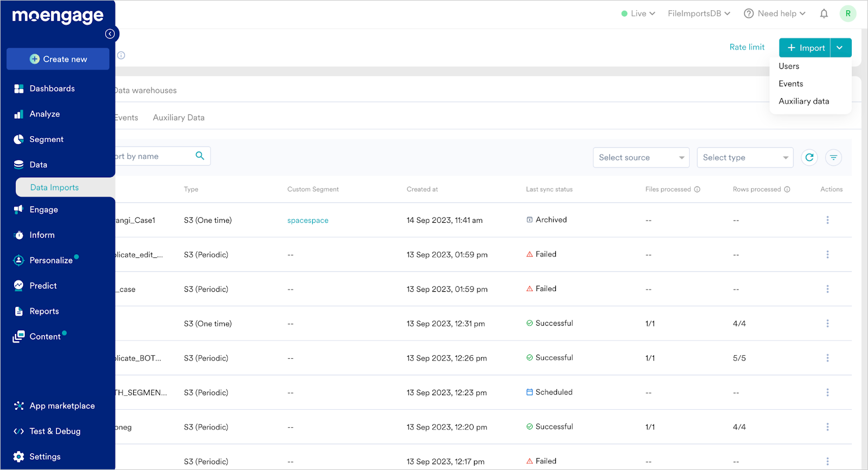
Task: Open the Select source dropdown
Action: click(641, 158)
